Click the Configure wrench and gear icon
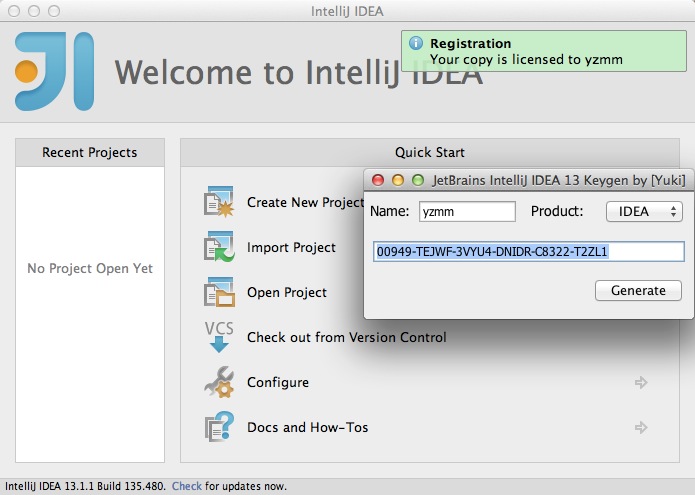695x495 pixels. click(219, 382)
